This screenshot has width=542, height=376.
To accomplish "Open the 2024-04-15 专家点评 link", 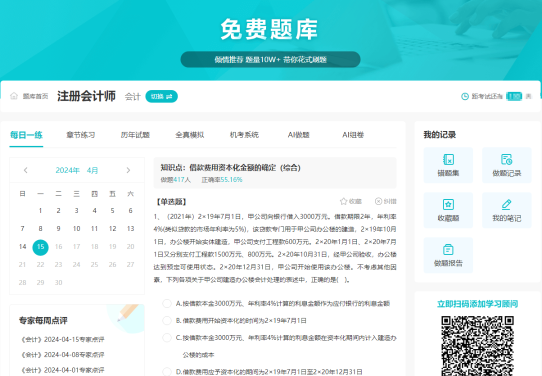I will [x=63, y=339].
